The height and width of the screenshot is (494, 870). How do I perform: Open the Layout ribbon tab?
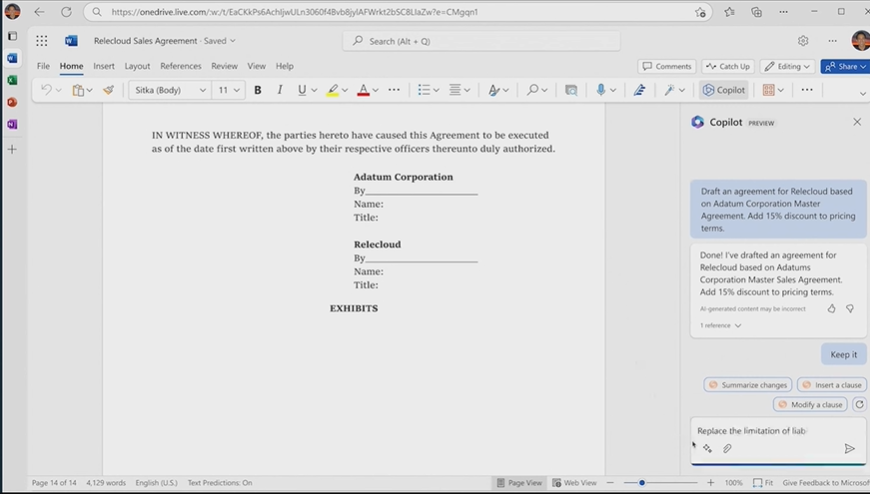click(x=137, y=66)
